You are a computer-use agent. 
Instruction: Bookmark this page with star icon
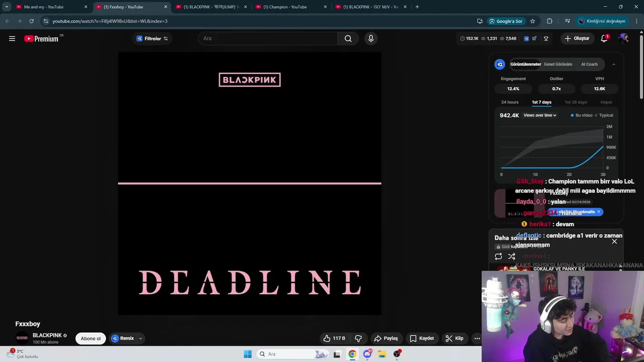(532, 21)
